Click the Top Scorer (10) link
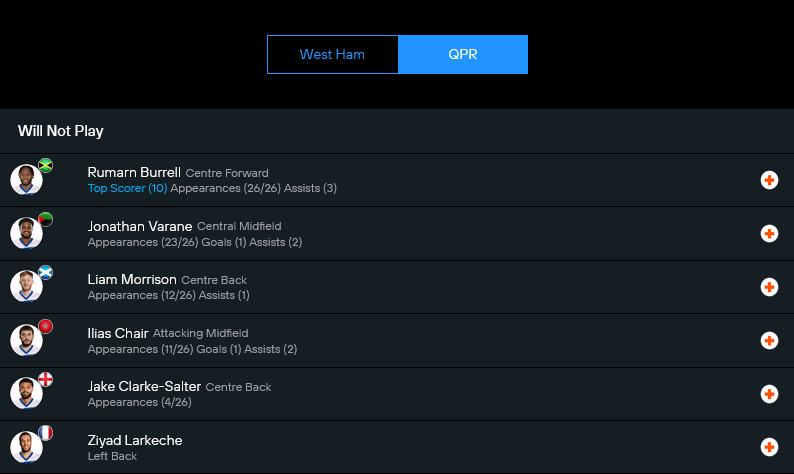The image size is (794, 474). click(x=127, y=188)
